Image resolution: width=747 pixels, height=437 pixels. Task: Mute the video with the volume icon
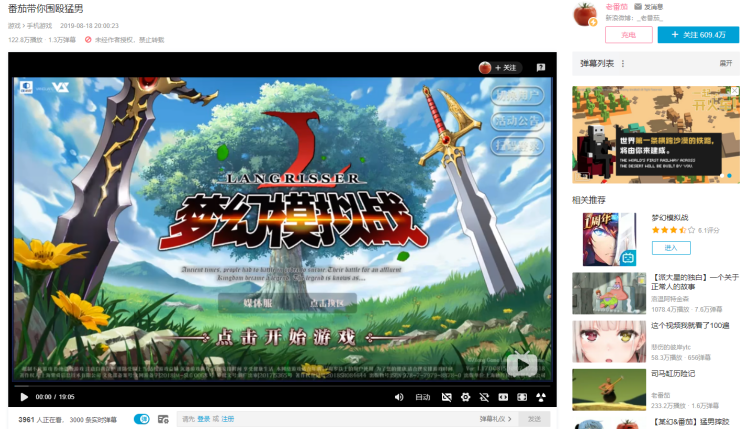[x=399, y=397]
